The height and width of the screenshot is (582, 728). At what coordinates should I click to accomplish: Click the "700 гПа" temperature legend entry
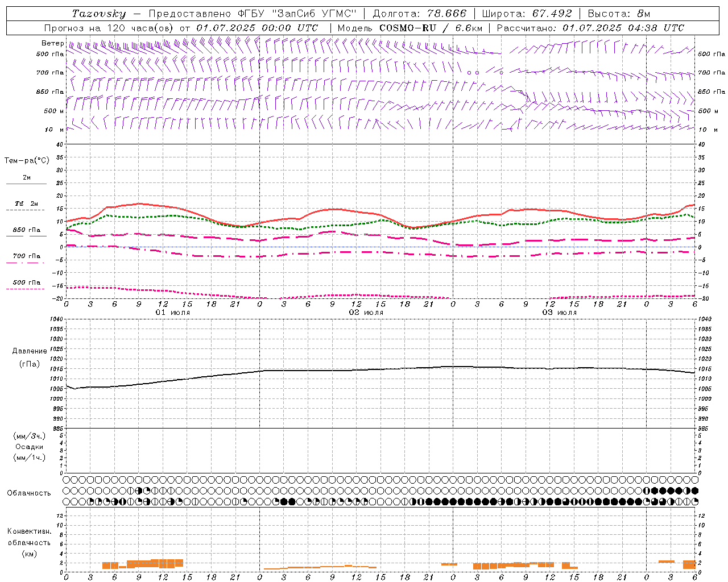point(27,256)
